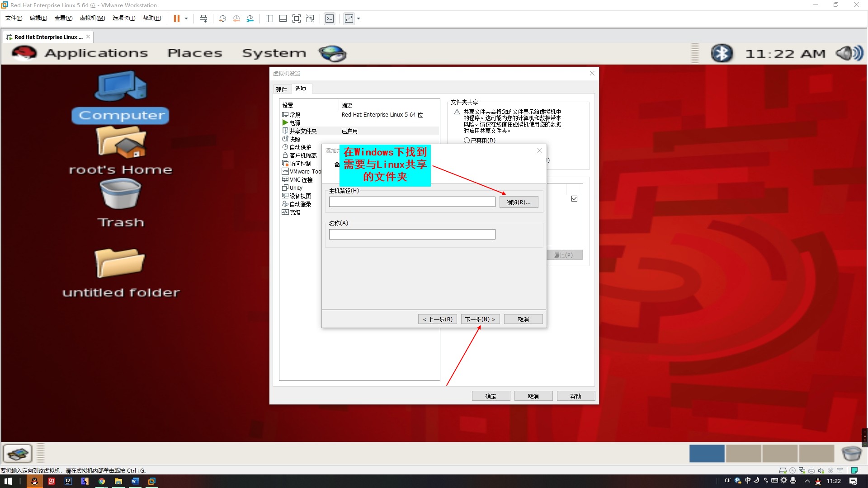Image resolution: width=868 pixels, height=488 pixels.
Task: Click the 名称(A) input field
Action: pyautogui.click(x=412, y=234)
